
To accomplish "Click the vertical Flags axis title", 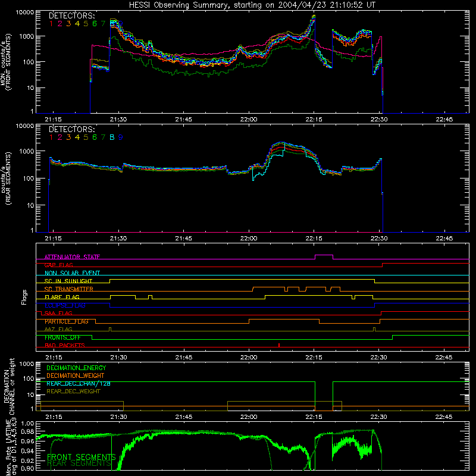I will coord(24,297).
